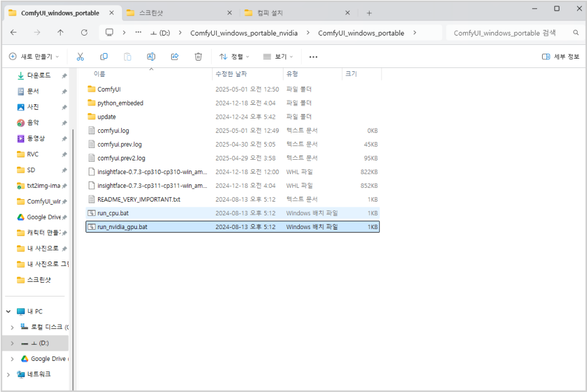Select the update folder
This screenshot has height=392, width=587.
coord(232,117)
